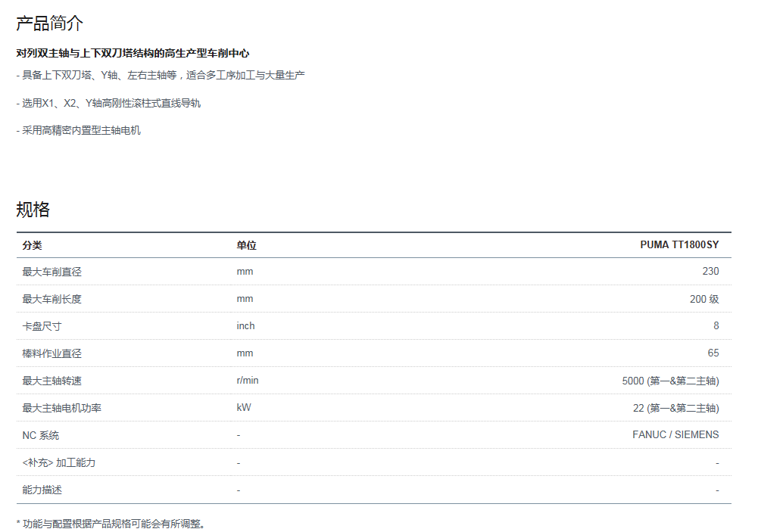
Task: Click the kW unit cell
Action: pyautogui.click(x=244, y=407)
